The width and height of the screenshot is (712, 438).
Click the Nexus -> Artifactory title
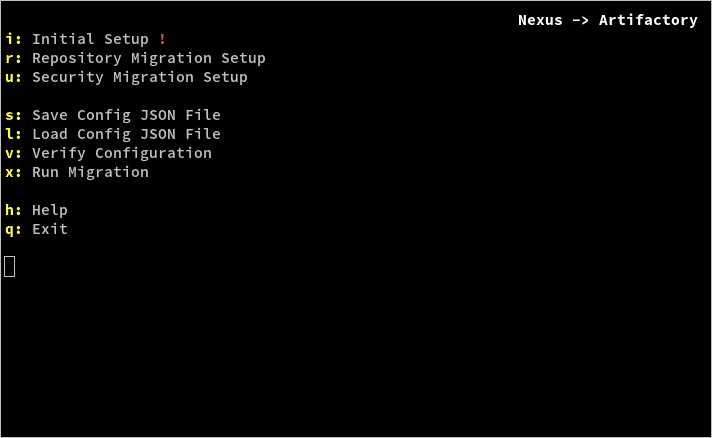(608, 20)
